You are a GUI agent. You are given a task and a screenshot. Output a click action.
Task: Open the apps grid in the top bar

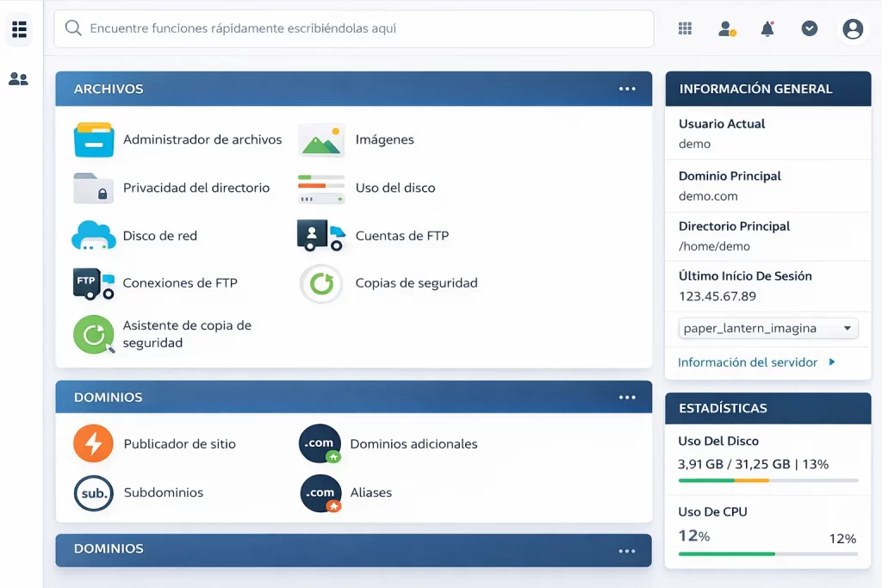pyautogui.click(x=685, y=28)
